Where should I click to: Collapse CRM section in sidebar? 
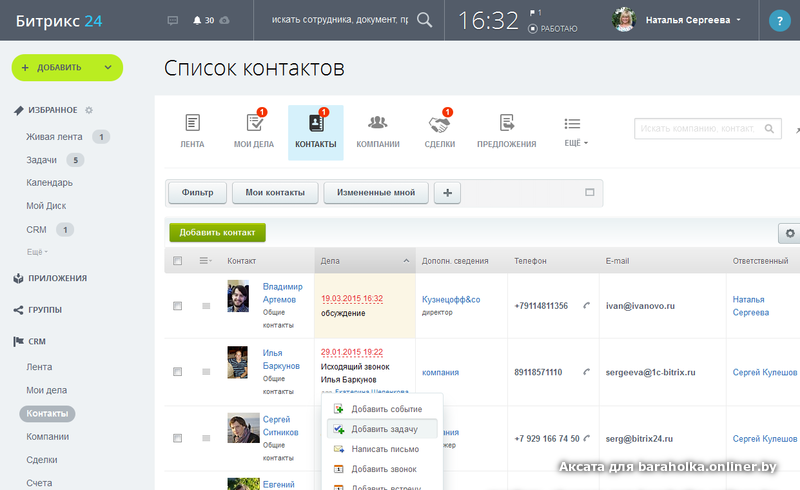30,341
